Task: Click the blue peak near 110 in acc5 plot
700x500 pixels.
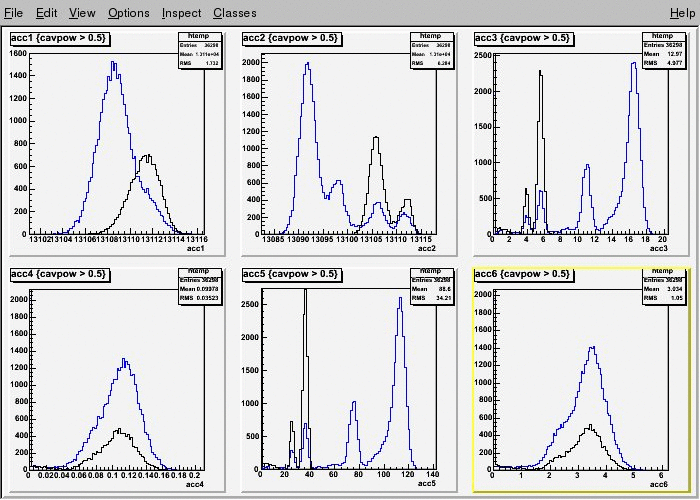Action: [400, 299]
